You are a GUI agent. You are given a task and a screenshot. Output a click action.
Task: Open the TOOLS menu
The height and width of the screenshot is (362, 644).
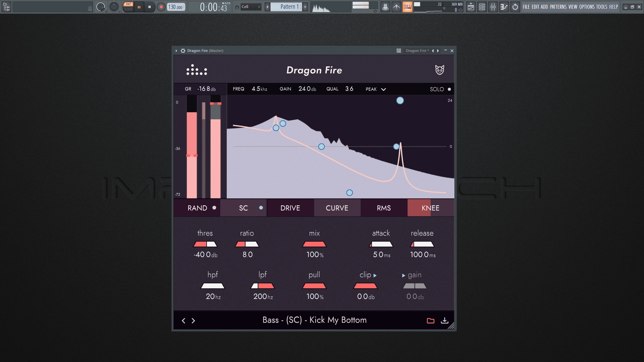coord(602,7)
